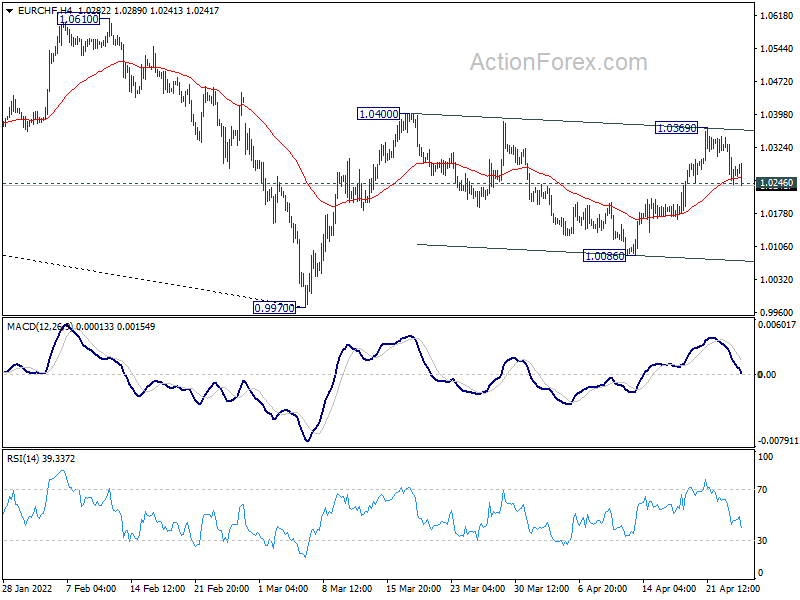The height and width of the screenshot is (600, 800).
Task: Click the 15 Mar 20:00 time label
Action: (x=413, y=589)
